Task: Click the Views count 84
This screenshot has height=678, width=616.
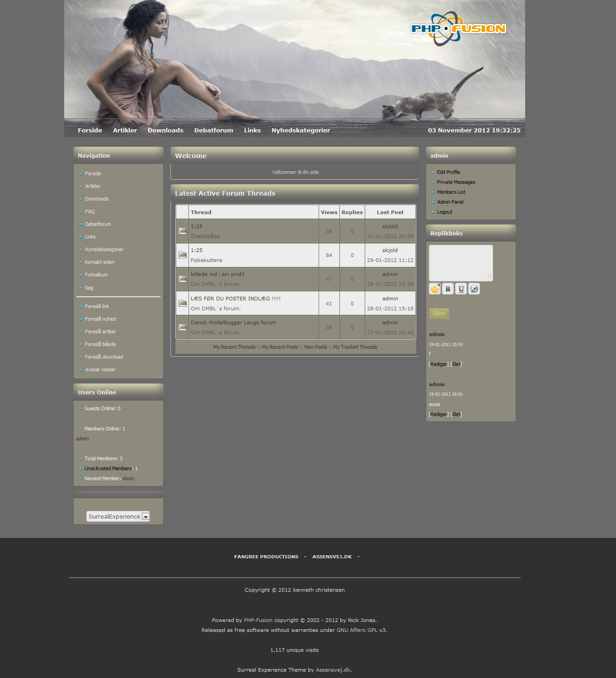Action: click(329, 255)
